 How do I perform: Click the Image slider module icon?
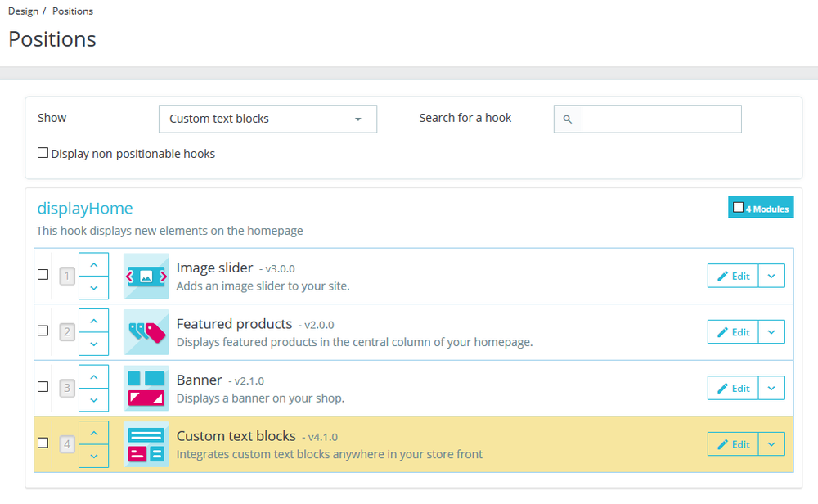pyautogui.click(x=146, y=276)
